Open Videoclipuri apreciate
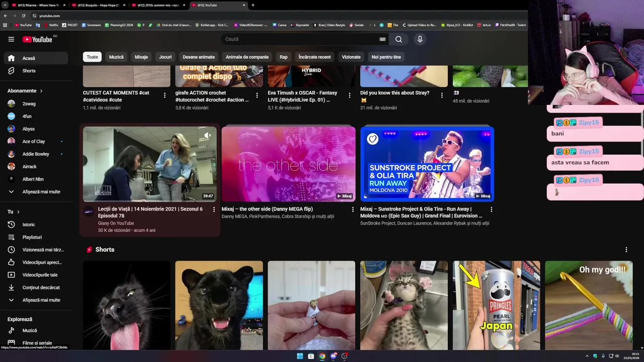 [35, 262]
